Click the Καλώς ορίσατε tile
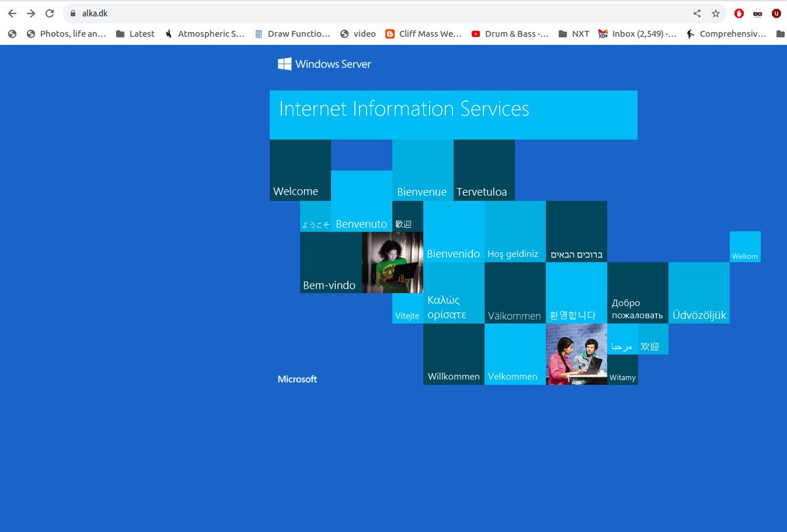Image resolution: width=787 pixels, height=532 pixels. 454,293
